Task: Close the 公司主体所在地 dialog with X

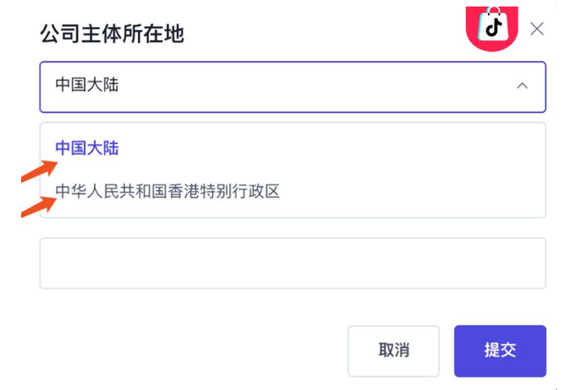Action: 537,29
